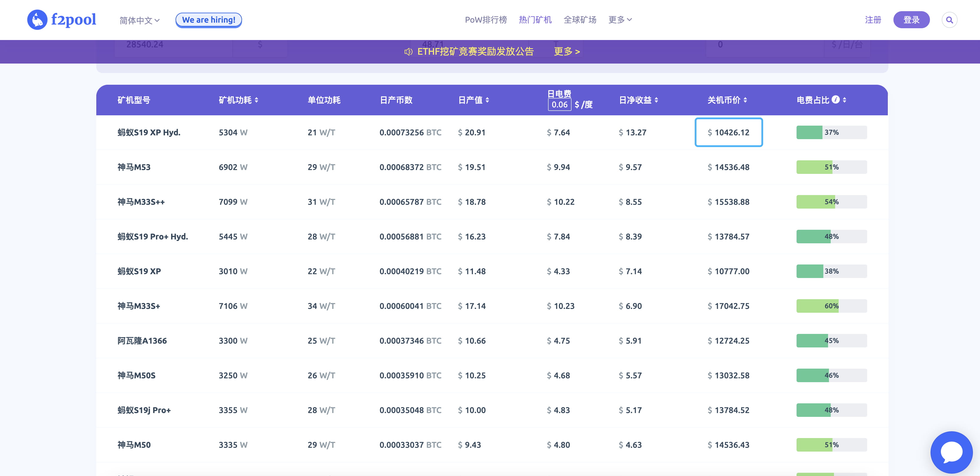The width and height of the screenshot is (980, 476).
Task: Click the 登录 button
Action: [911, 19]
